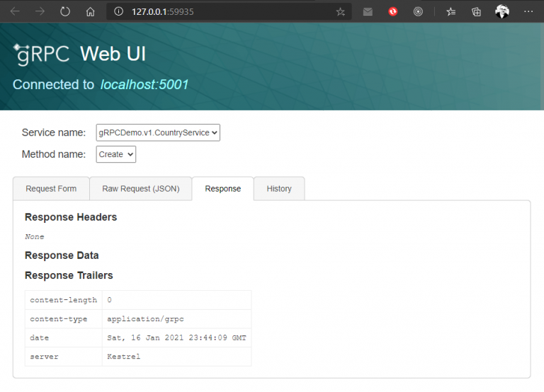Open the Method name dropdown showing Create

point(115,154)
